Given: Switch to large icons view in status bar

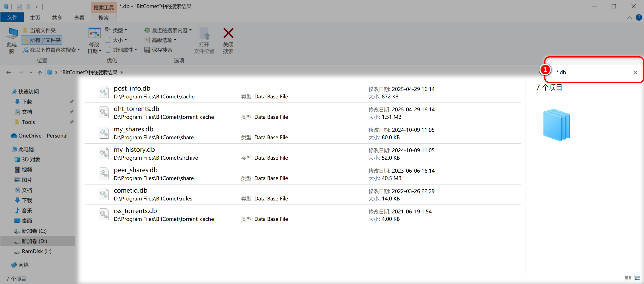Looking at the screenshot, I should 637,278.
